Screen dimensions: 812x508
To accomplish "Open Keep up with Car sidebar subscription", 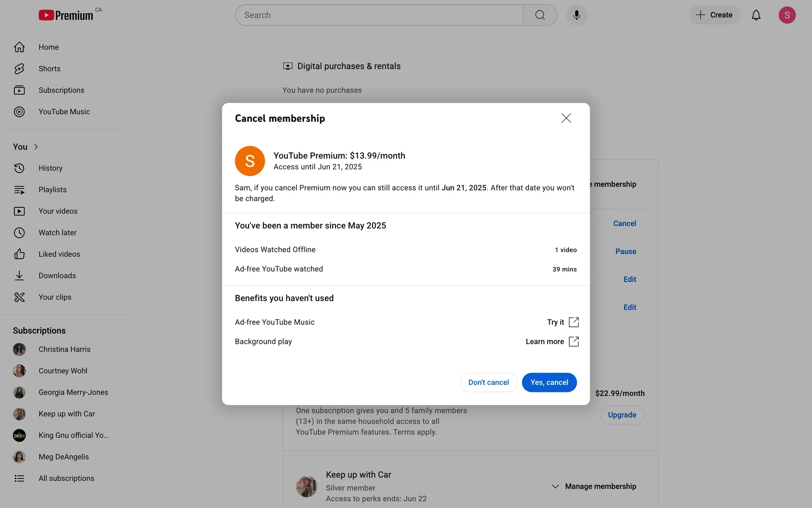I will coord(64,414).
